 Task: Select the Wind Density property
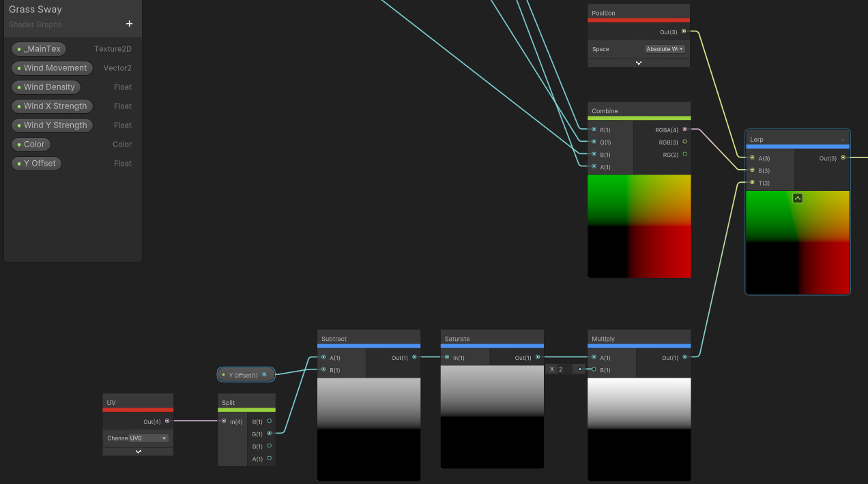pyautogui.click(x=46, y=87)
